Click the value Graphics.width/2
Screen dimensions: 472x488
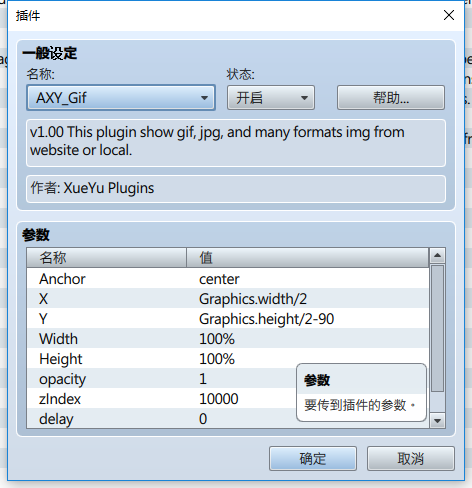(x=253, y=299)
